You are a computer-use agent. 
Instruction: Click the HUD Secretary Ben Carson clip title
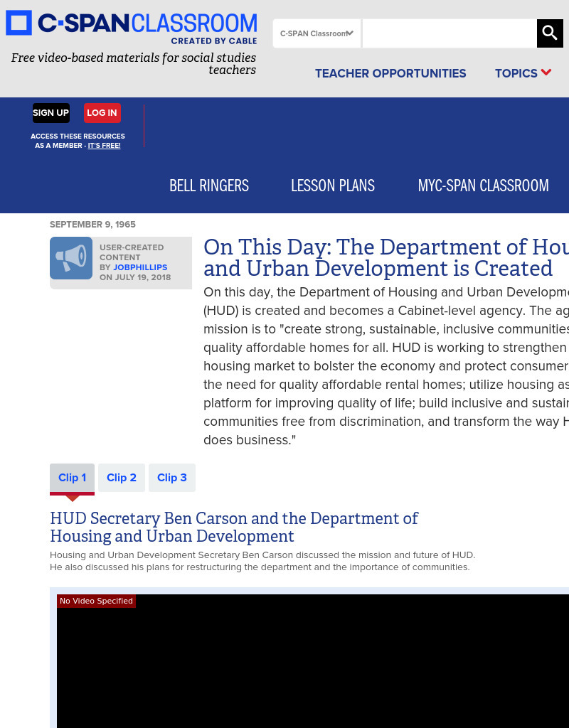coord(235,528)
